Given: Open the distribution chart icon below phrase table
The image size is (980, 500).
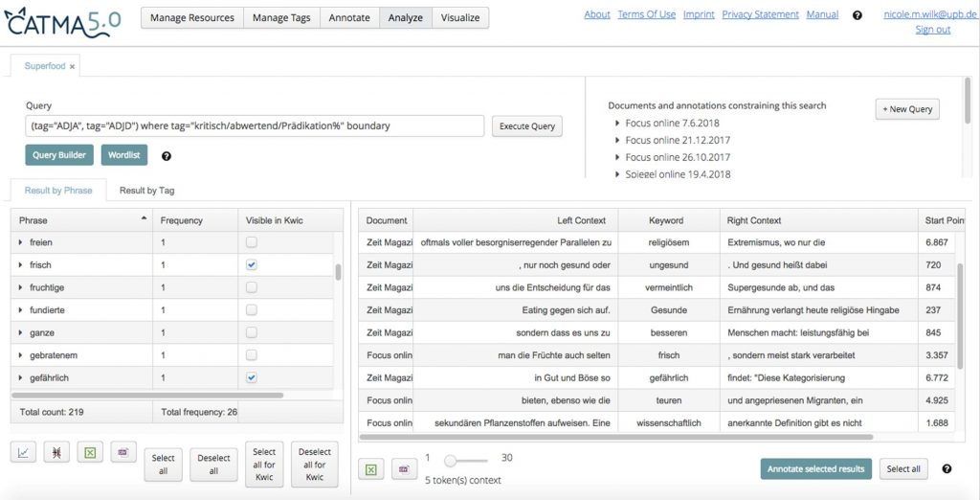Looking at the screenshot, I should (x=23, y=452).
